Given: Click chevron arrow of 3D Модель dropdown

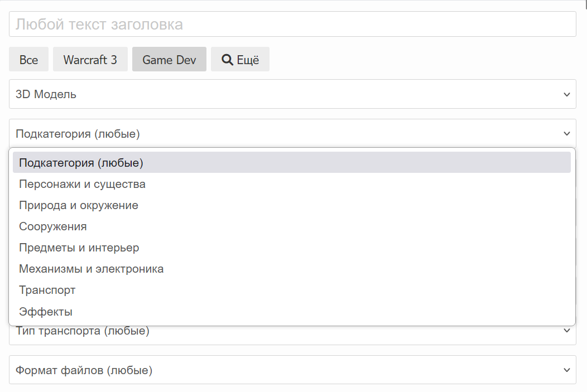Looking at the screenshot, I should pyautogui.click(x=567, y=94).
